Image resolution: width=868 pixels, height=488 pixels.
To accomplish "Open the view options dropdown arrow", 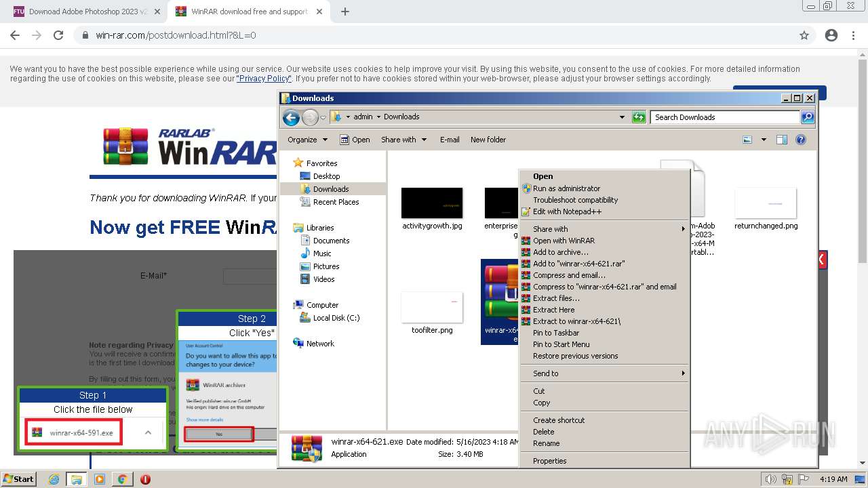I will [x=764, y=140].
